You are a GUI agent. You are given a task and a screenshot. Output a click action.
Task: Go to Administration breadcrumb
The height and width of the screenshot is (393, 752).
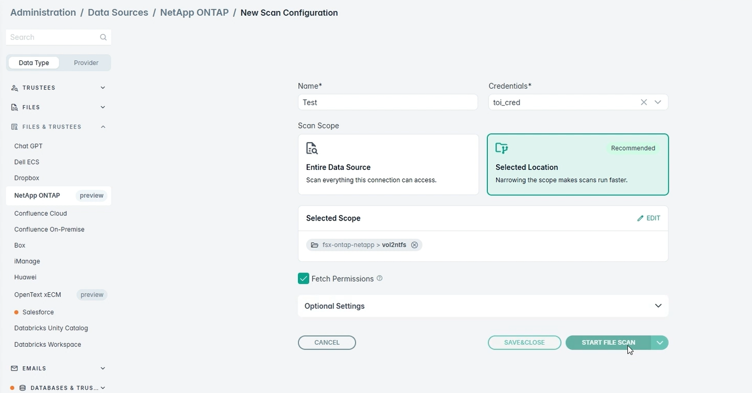(x=43, y=12)
